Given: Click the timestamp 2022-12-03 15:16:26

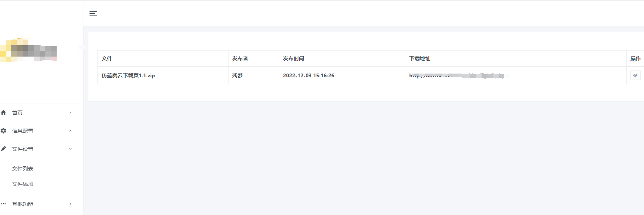Looking at the screenshot, I should pyautogui.click(x=309, y=75).
